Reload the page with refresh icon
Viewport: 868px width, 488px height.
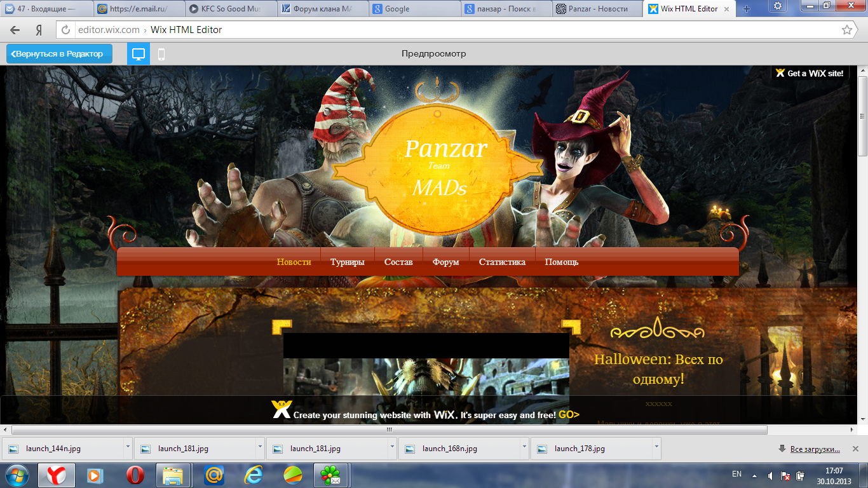pyautogui.click(x=65, y=30)
